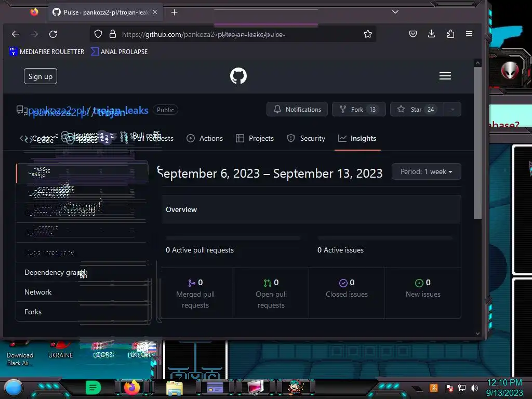
Task: Select Dependency graph in the sidebar
Action: (x=82, y=272)
